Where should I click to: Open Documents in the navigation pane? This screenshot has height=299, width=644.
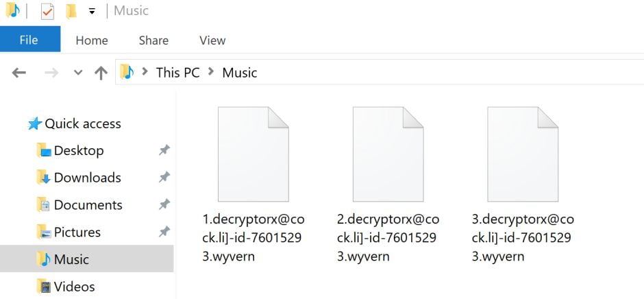88,205
